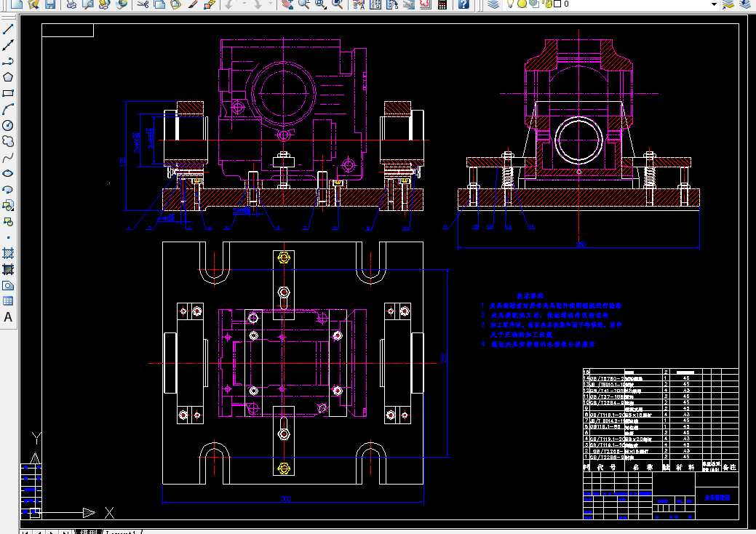This screenshot has width=756, height=534.
Task: Select Zoom Realtime magnifier
Action: [x=303, y=4]
